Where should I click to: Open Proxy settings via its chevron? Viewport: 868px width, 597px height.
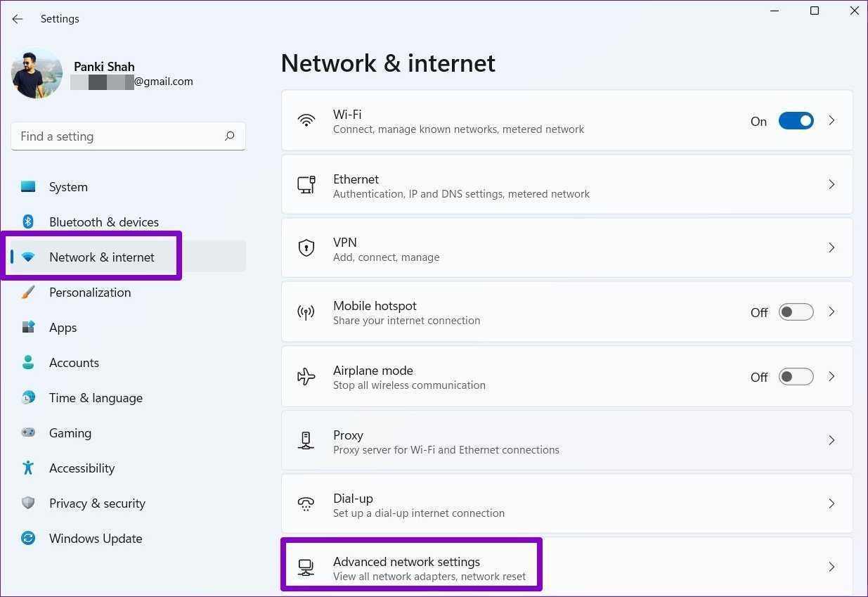tap(831, 440)
